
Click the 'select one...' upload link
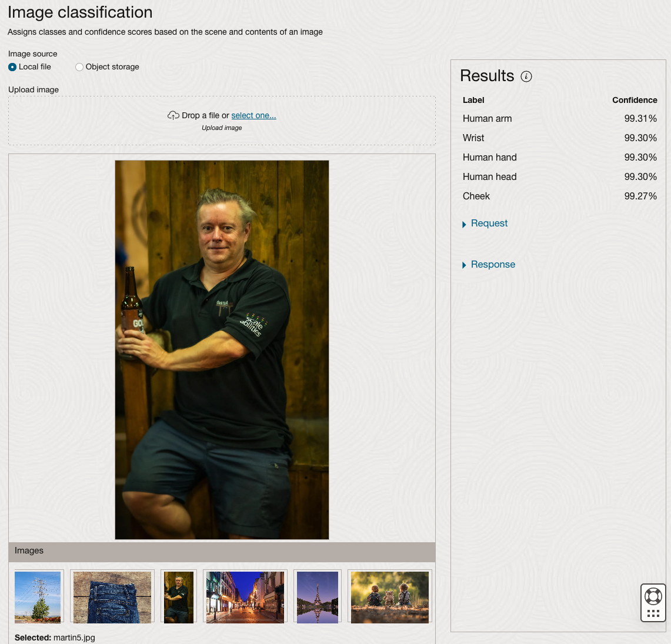pos(253,116)
